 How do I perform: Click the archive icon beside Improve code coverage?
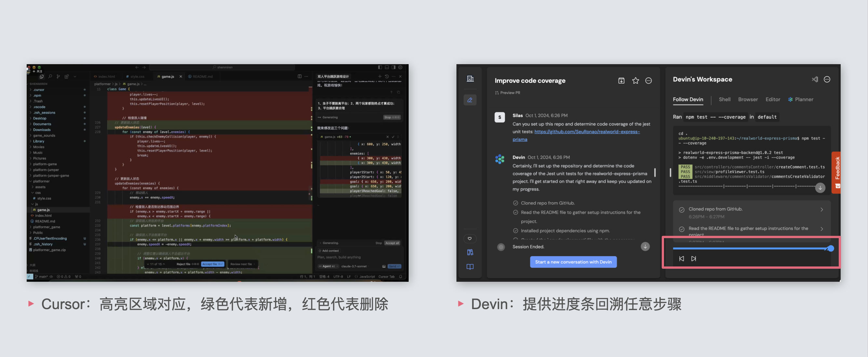point(621,81)
